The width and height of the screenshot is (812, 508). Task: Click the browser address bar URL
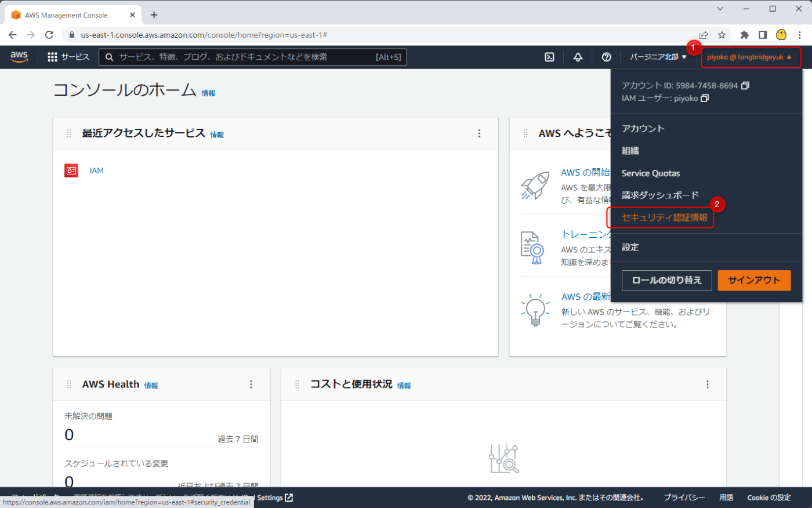[204, 35]
